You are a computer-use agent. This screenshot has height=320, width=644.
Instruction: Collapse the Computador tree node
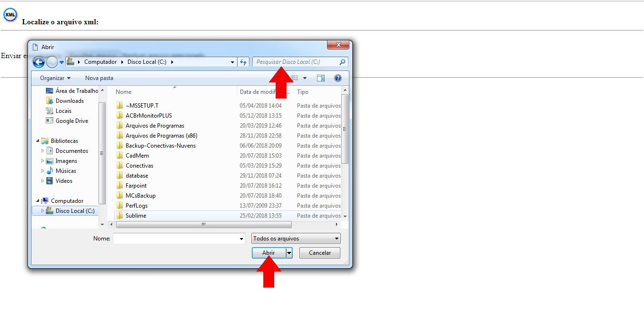[38, 201]
